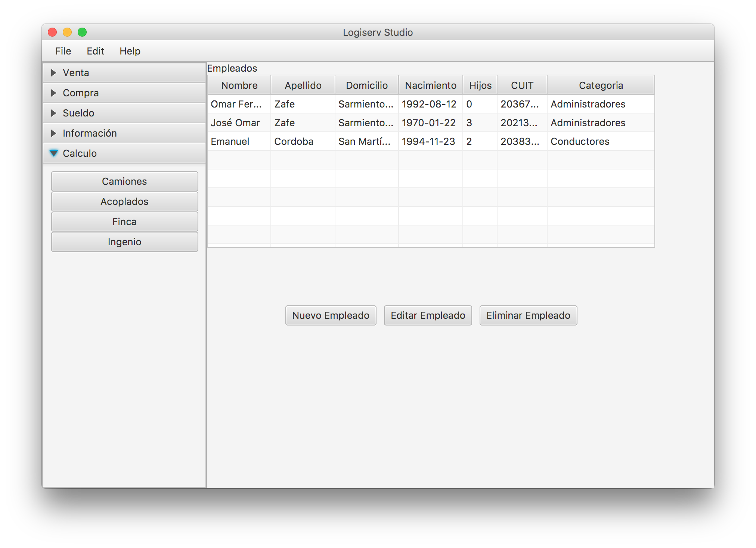The image size is (756, 548).
Task: Expand the Información section arrow
Action: (53, 133)
